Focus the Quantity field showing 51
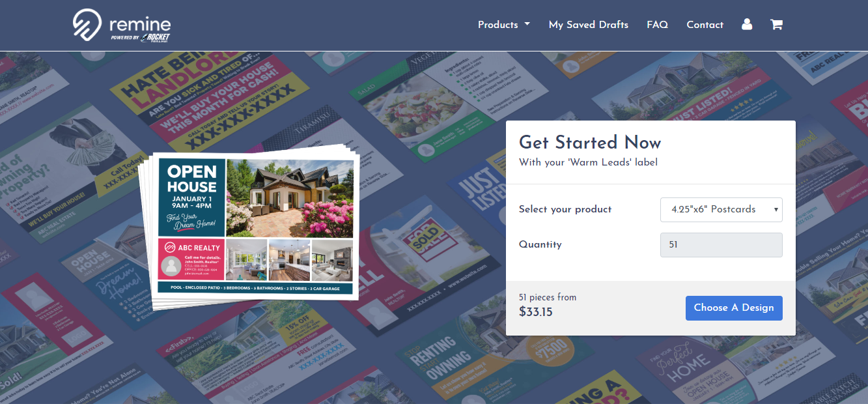Image resolution: width=868 pixels, height=404 pixels. click(721, 245)
